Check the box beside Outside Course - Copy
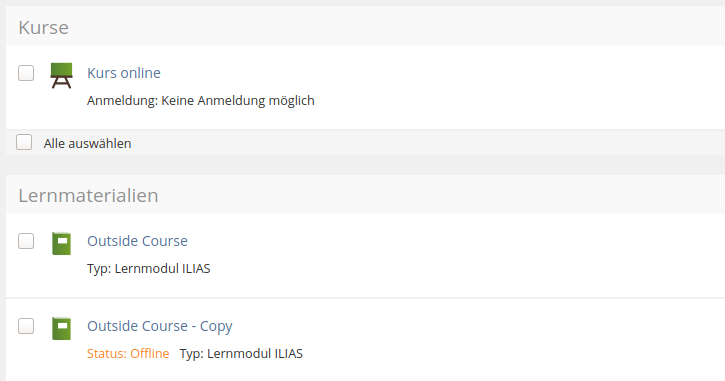The height and width of the screenshot is (381, 725). coord(26,326)
